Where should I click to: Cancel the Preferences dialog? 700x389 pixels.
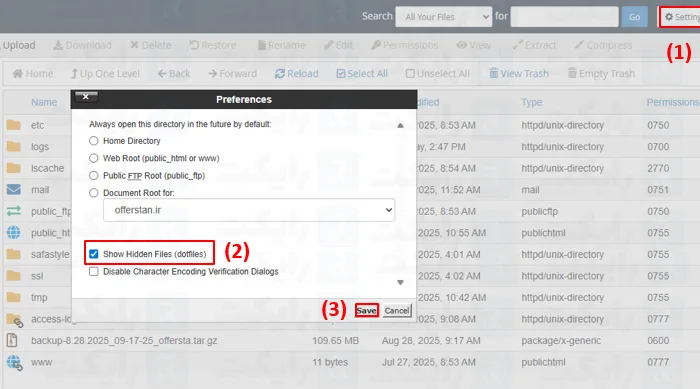397,310
